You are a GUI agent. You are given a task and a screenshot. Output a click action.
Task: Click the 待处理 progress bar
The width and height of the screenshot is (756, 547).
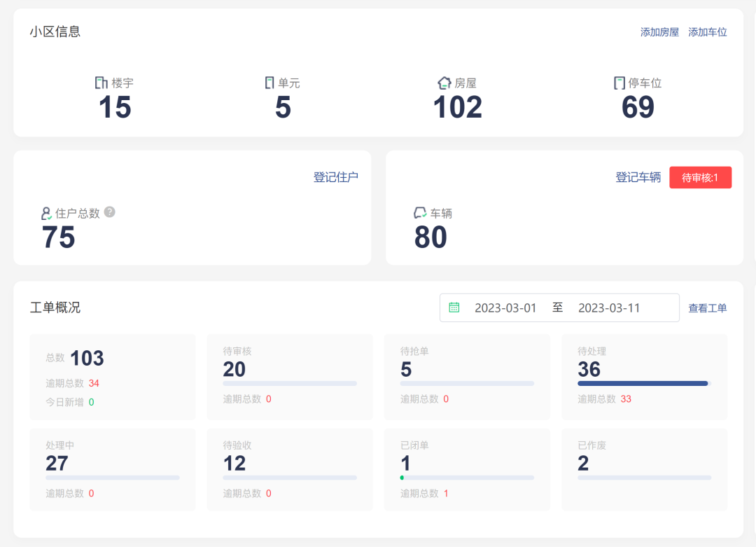click(643, 383)
